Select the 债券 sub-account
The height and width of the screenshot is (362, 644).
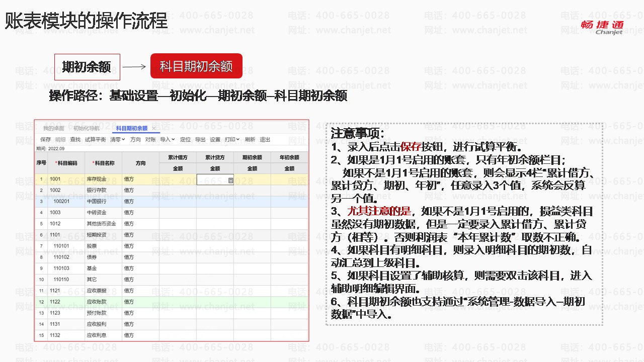[x=92, y=257]
